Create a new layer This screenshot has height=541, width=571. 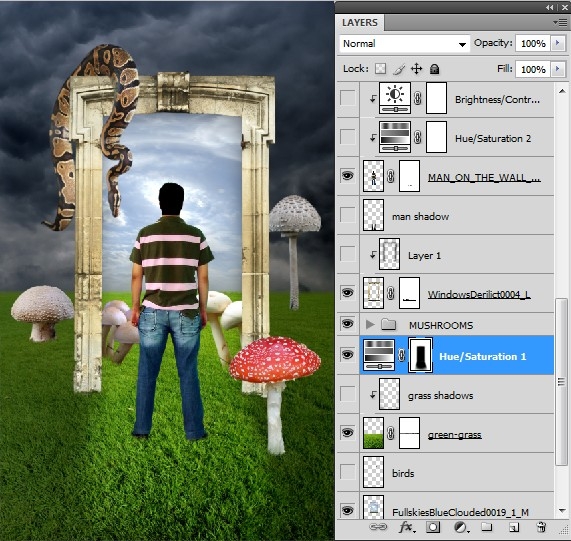coord(513,527)
